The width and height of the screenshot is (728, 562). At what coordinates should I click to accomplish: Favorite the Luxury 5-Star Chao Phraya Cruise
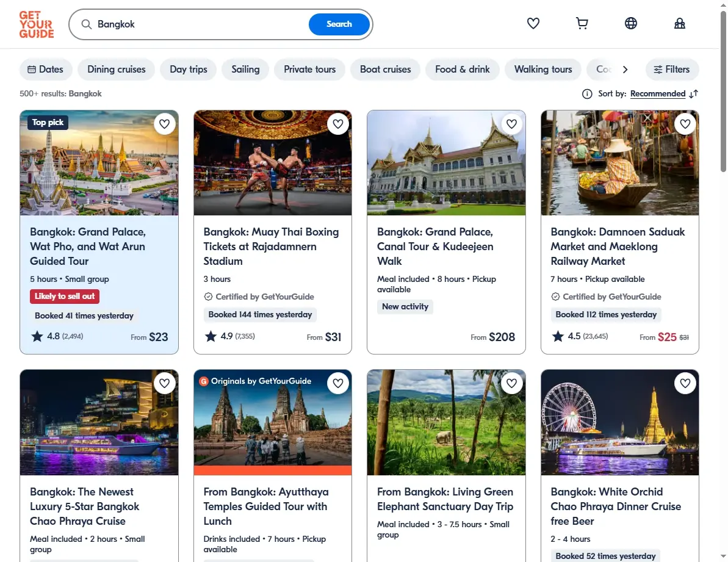(164, 383)
